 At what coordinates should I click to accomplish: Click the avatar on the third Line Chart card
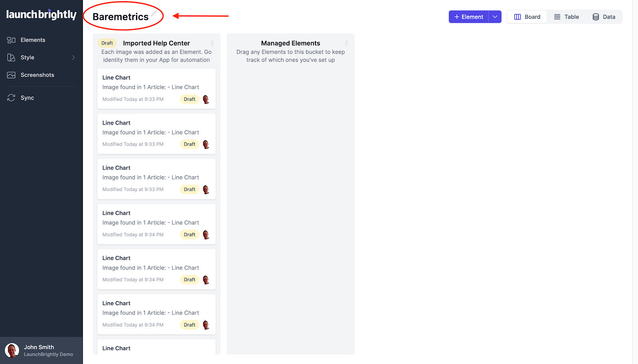(x=206, y=190)
